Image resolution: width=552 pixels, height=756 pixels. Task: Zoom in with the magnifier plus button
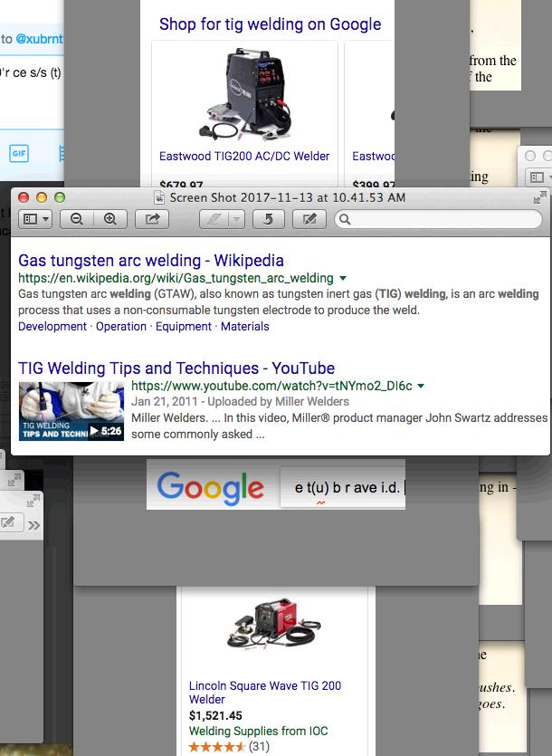pyautogui.click(x=110, y=219)
